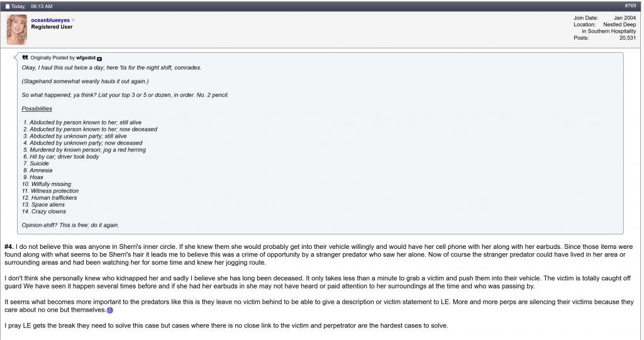Open the #769 post permalink
Image resolution: width=644 pixels, height=340 pixels.
point(631,6)
